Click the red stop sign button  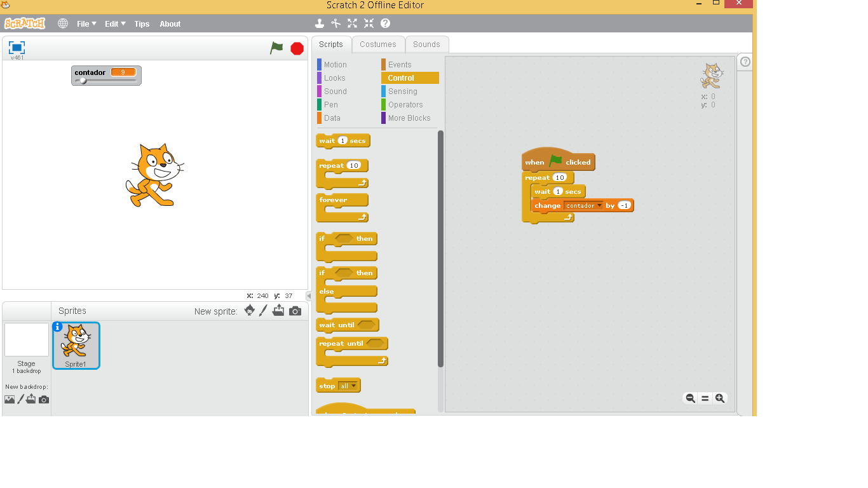(297, 48)
